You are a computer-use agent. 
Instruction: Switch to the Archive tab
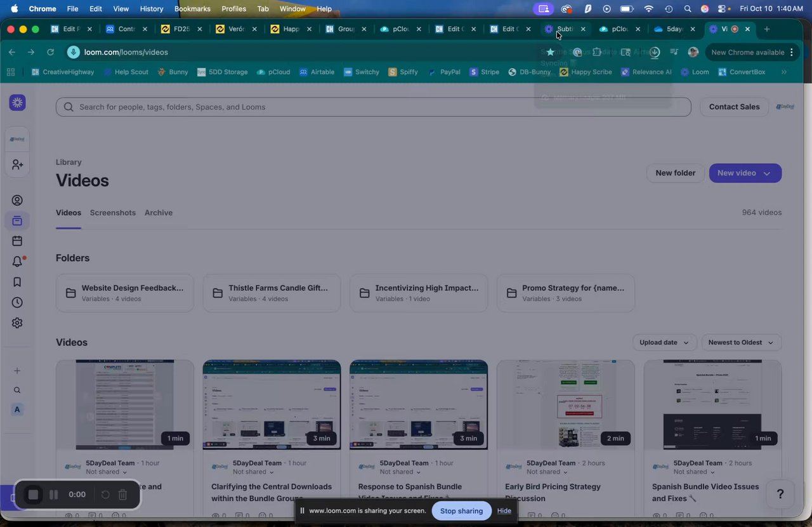coord(159,213)
